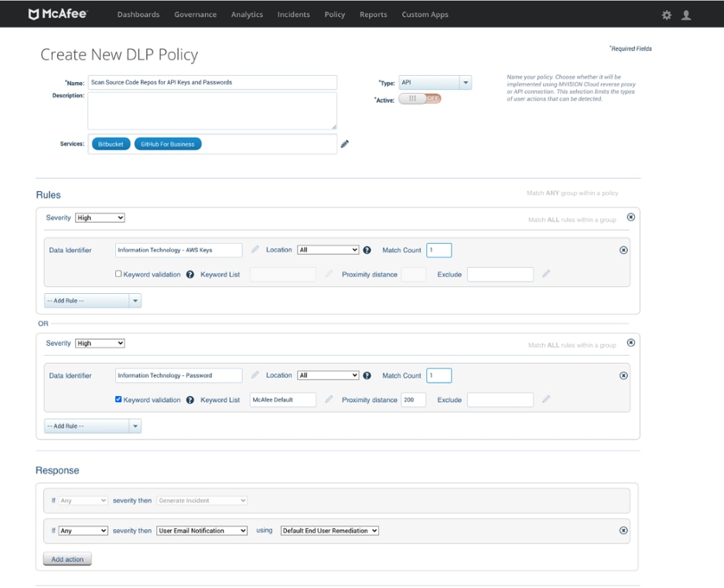The height and width of the screenshot is (588, 724).
Task: Open the Analytics menu
Action: click(247, 15)
